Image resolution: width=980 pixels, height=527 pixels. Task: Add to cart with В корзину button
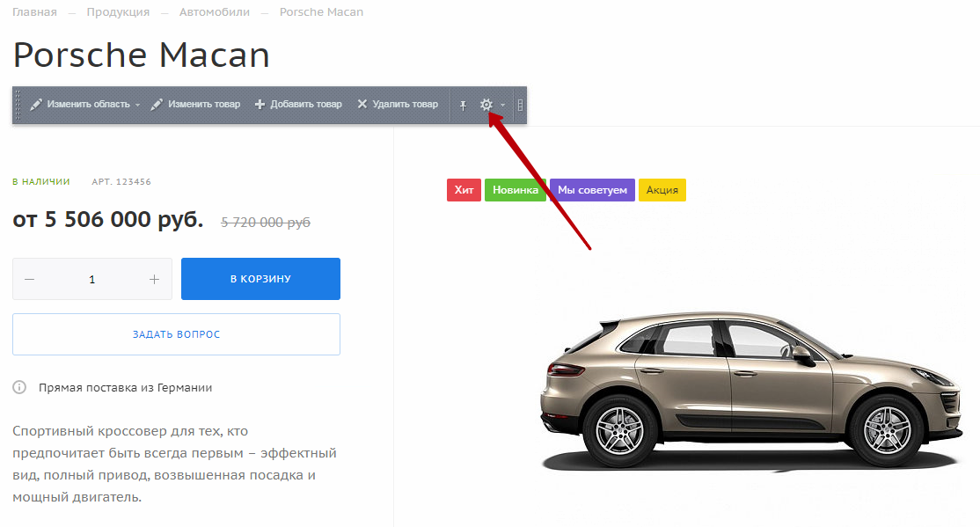[260, 279]
